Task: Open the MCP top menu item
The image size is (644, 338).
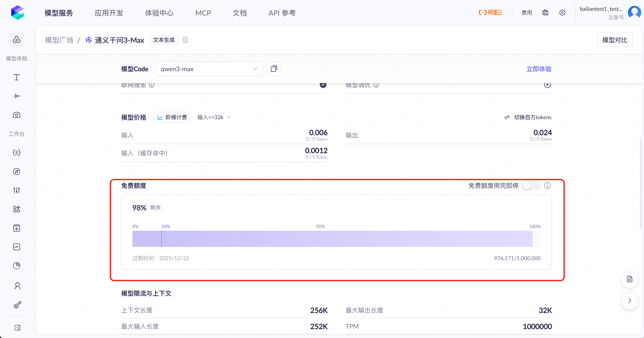Action: pos(203,13)
